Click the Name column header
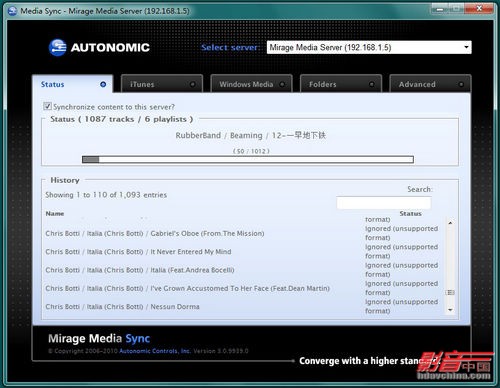 tap(55, 213)
